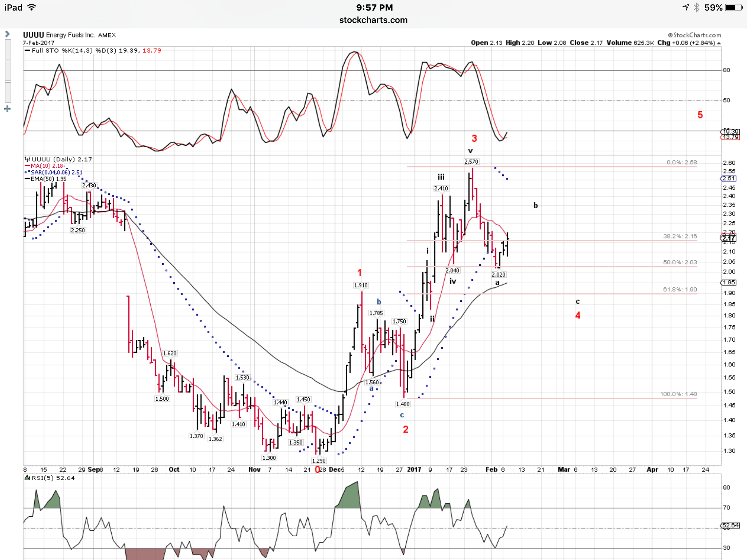Click the UUUU Energy Fuels Inc. title

[69, 35]
